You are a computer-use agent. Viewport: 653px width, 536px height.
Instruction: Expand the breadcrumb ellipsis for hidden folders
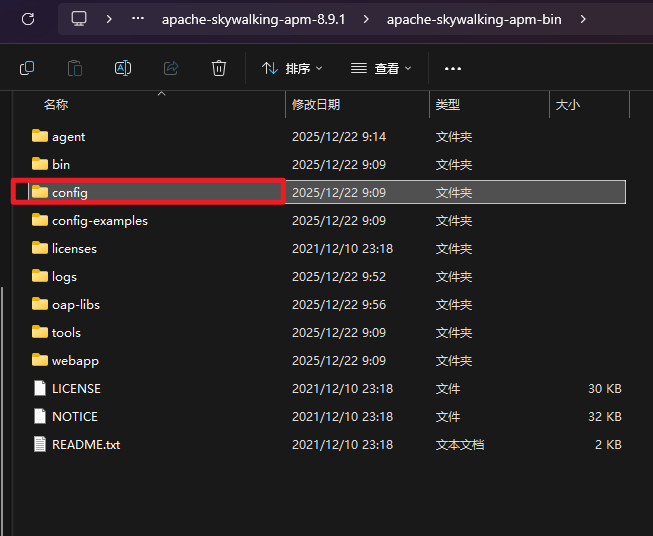[x=138, y=19]
